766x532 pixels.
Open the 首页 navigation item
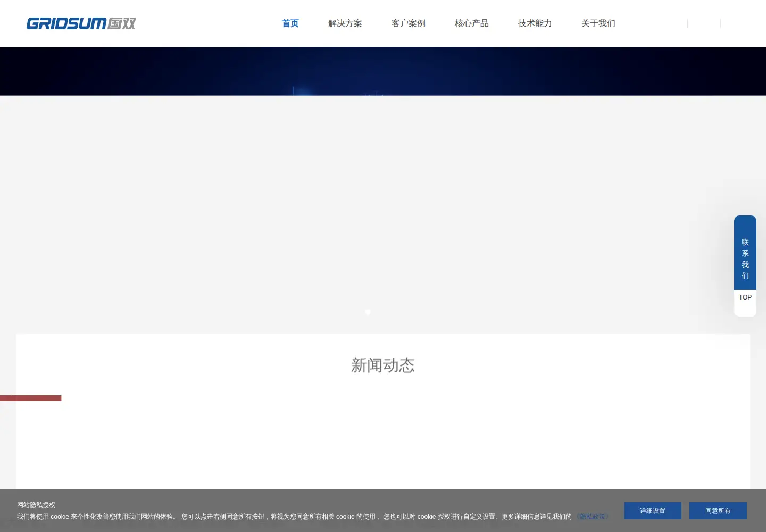[290, 23]
